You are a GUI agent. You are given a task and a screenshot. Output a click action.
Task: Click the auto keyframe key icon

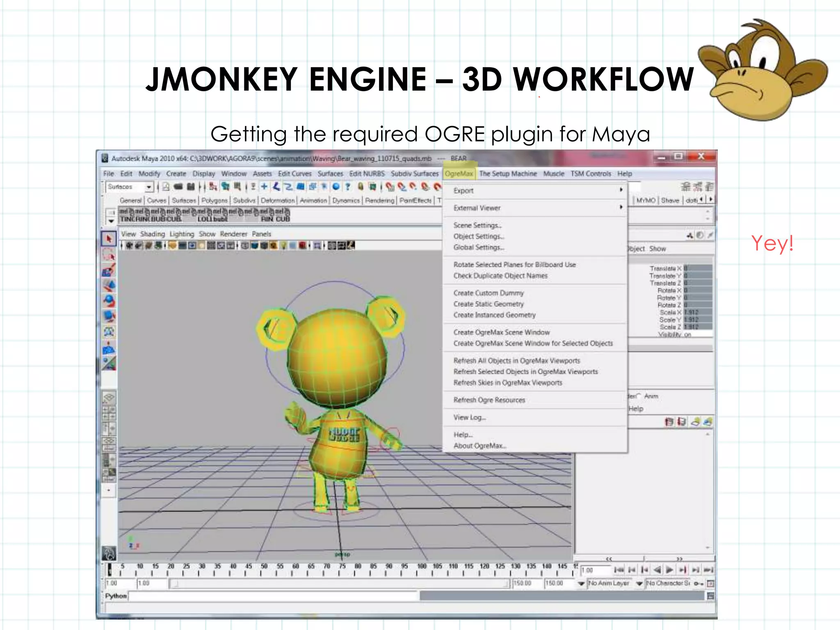click(x=698, y=583)
